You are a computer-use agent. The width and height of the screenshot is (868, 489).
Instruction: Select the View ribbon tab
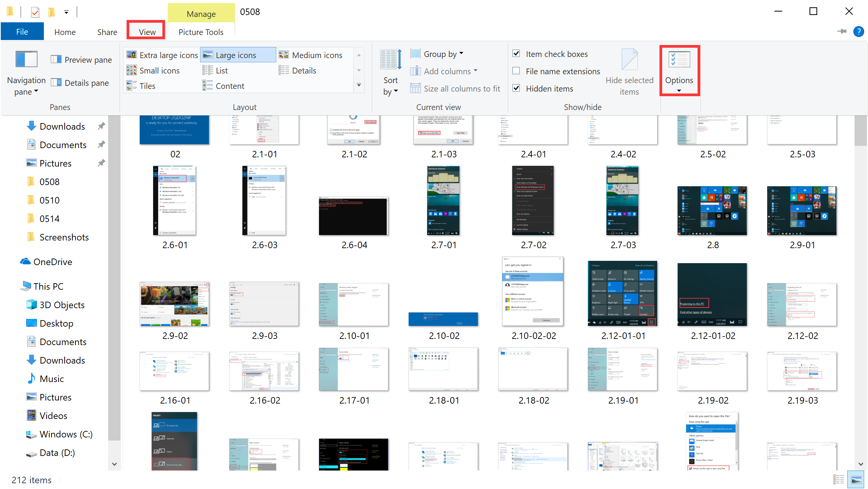pos(146,32)
